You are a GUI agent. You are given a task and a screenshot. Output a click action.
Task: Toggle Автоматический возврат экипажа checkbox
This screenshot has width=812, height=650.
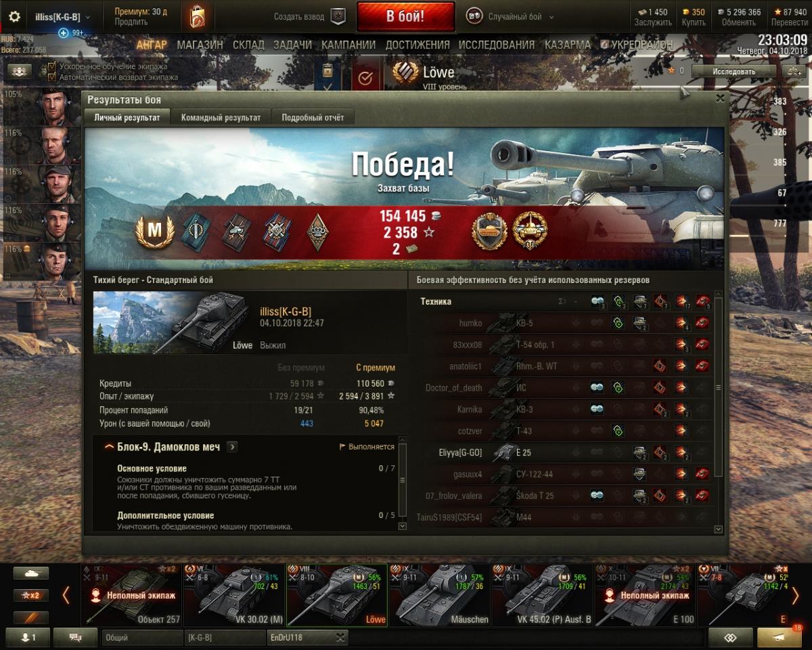(51, 77)
